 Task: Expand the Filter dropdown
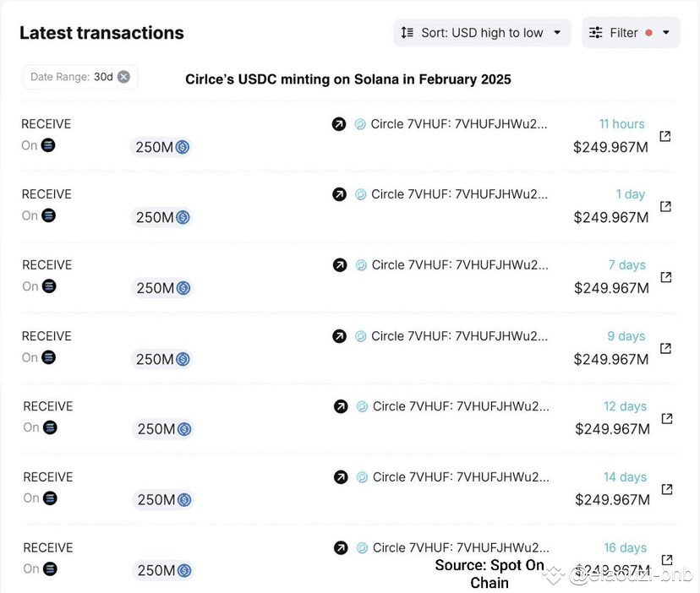(631, 31)
